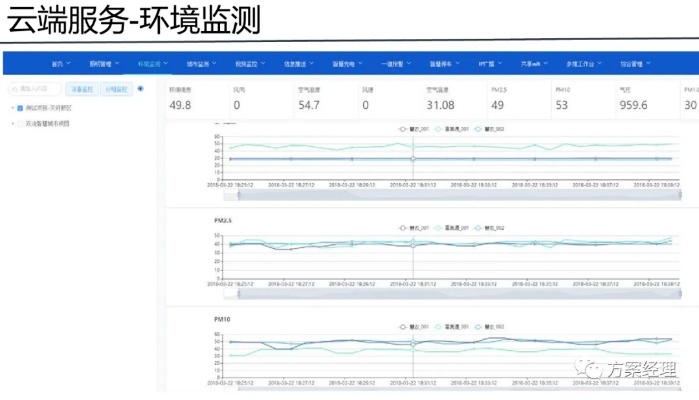The width and height of the screenshot is (699, 400).
Task: Expand the 测试项目-天府新区 tree node
Action: click(11, 108)
